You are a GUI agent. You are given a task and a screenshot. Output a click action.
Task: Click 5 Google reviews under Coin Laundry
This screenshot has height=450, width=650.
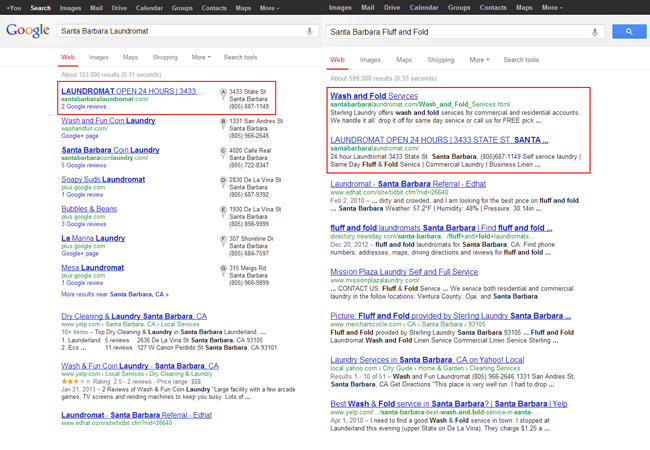(x=84, y=165)
